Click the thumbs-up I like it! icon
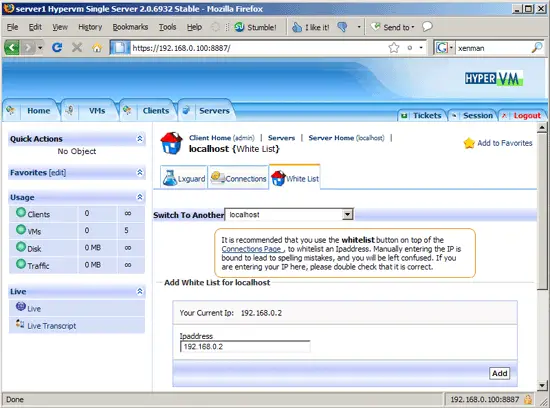The height and width of the screenshot is (408, 550). [x=297, y=27]
